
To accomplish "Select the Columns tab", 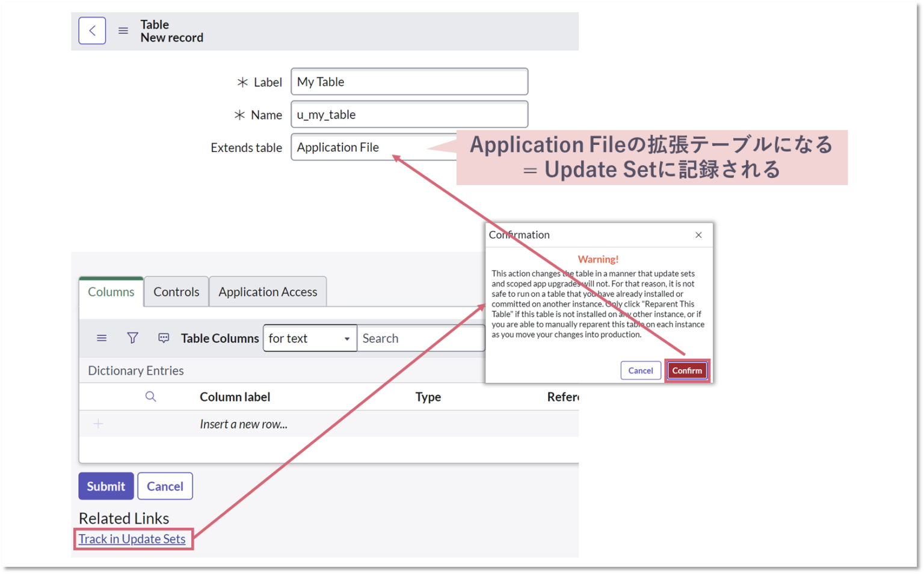I will pyautogui.click(x=111, y=292).
